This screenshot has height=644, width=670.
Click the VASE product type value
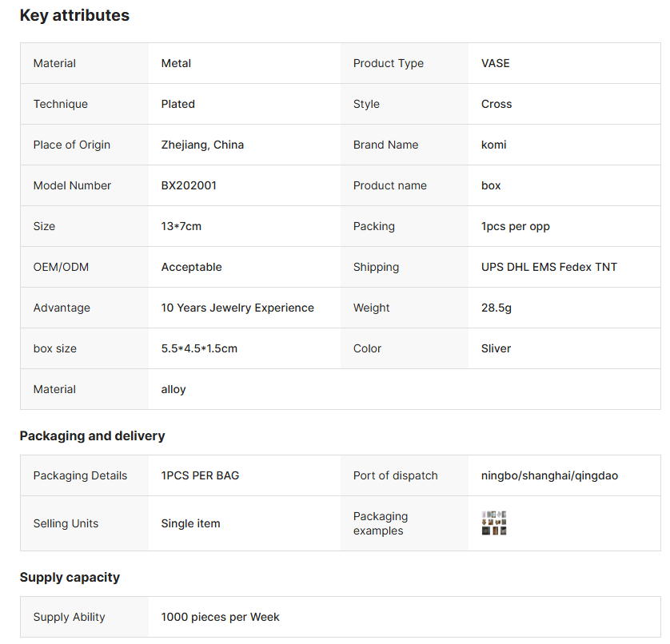[x=495, y=63]
